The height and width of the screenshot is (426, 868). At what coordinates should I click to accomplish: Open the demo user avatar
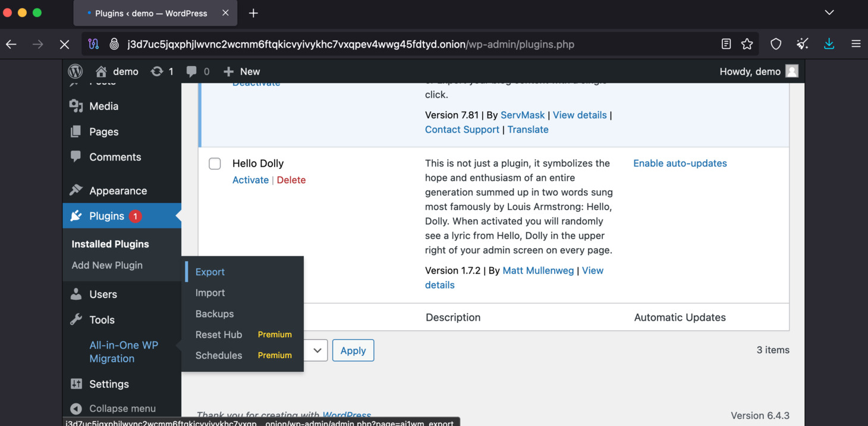792,71
